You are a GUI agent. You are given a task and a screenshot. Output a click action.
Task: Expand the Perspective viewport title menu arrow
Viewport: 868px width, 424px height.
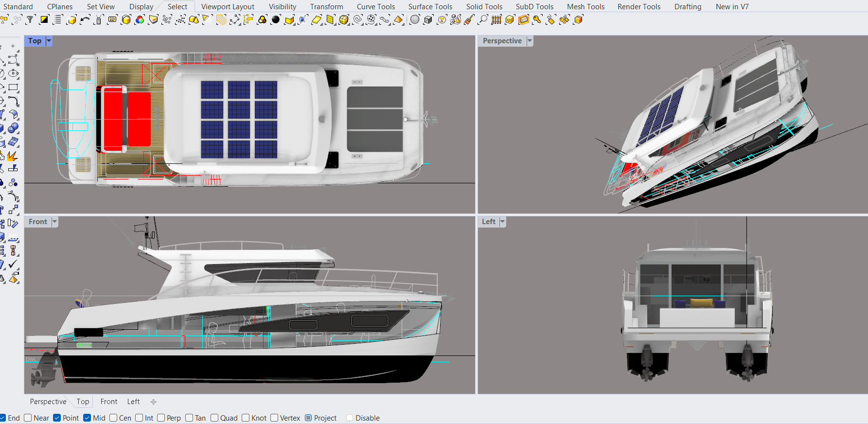(530, 41)
